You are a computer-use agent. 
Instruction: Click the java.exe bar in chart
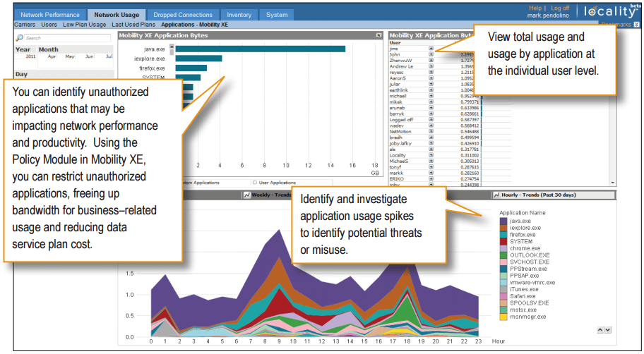click(261, 49)
